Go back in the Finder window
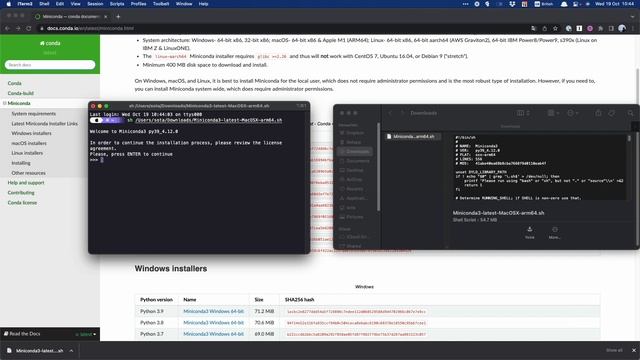 390,113
